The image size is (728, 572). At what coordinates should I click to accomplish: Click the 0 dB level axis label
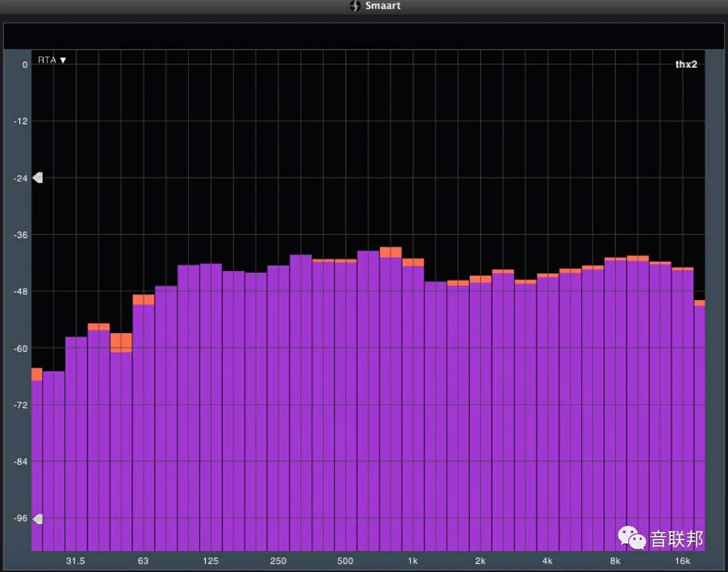click(x=24, y=65)
